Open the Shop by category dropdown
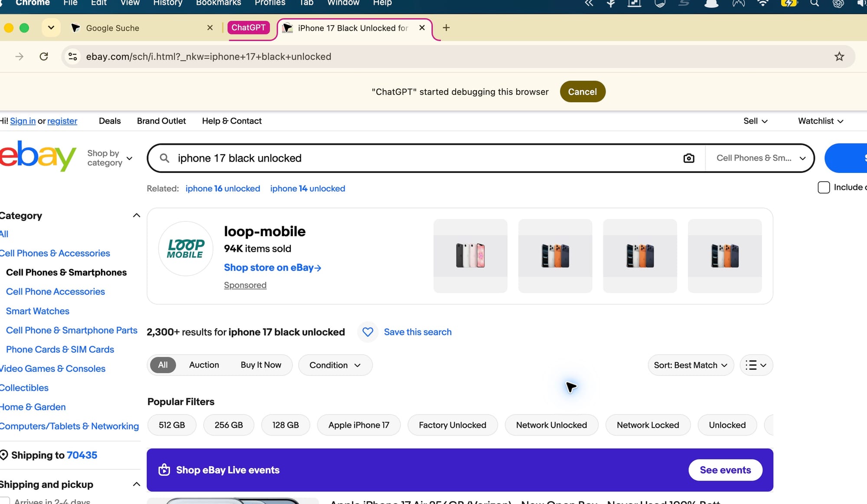Screen dimensions: 867x504 pyautogui.click(x=110, y=158)
